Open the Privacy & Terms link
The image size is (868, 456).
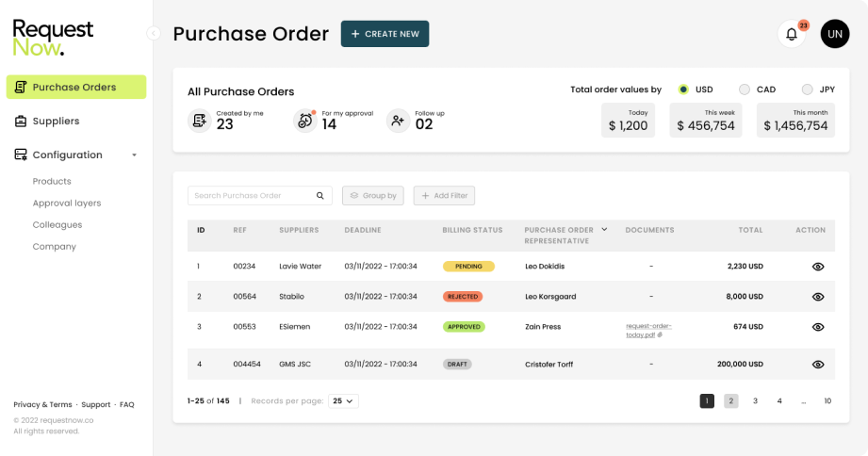click(x=42, y=404)
